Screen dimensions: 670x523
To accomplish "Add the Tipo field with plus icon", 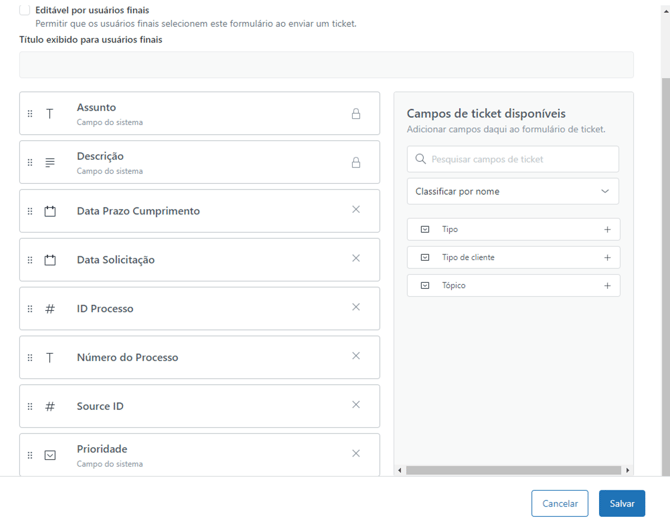I will [607, 230].
